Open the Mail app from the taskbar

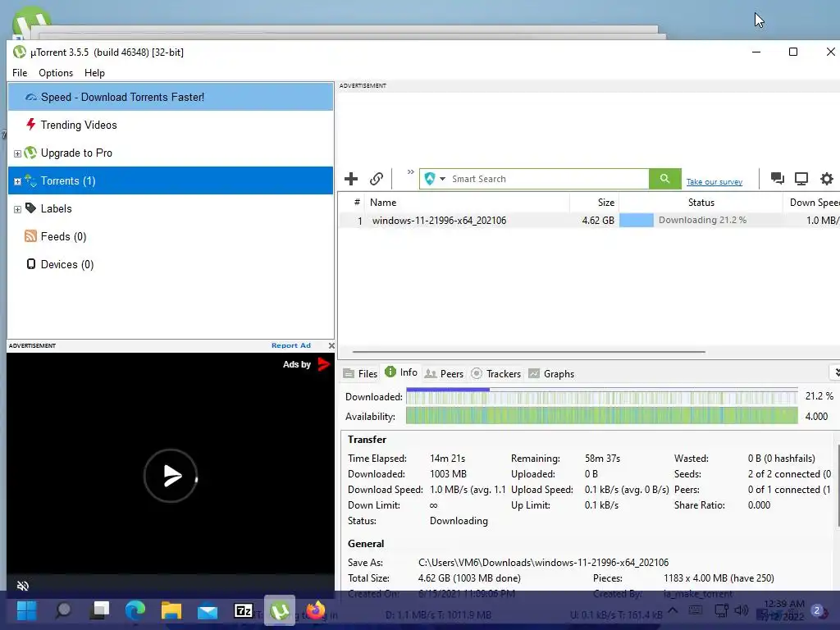208,610
